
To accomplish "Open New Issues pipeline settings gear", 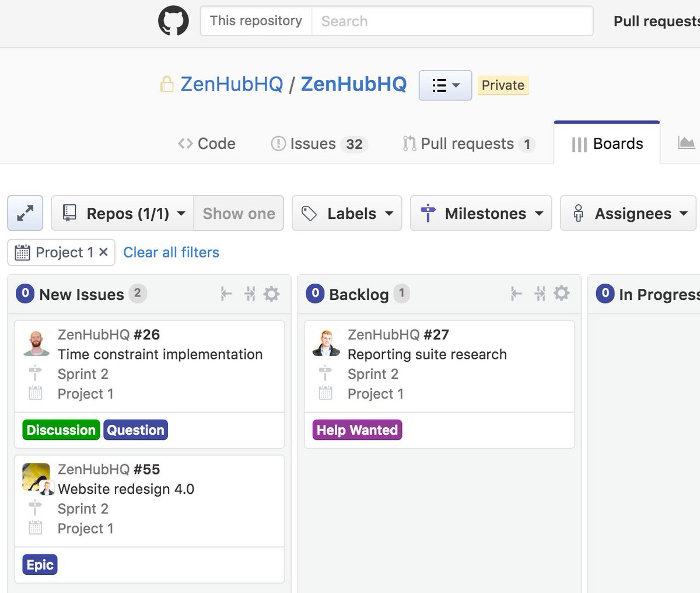I will 272,294.
